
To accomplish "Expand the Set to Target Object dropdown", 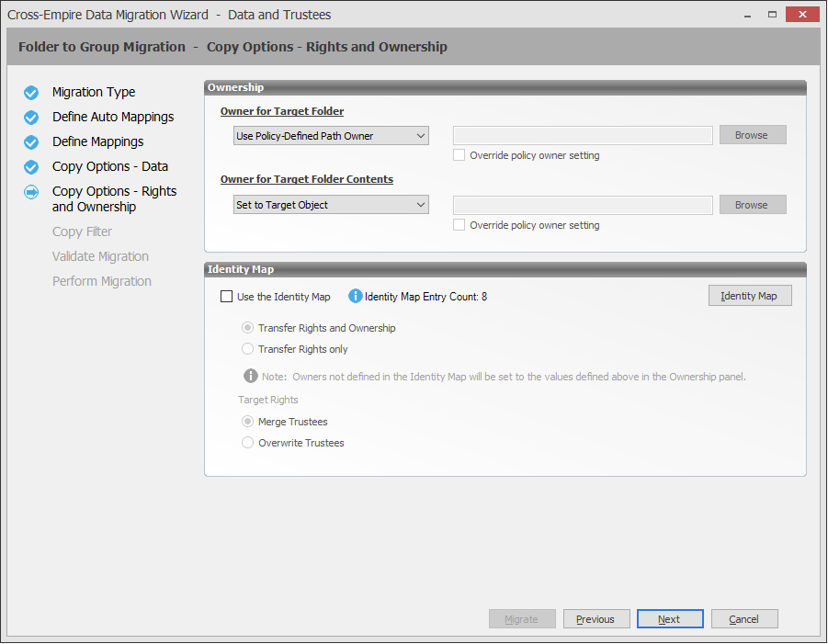I will click(x=331, y=205).
